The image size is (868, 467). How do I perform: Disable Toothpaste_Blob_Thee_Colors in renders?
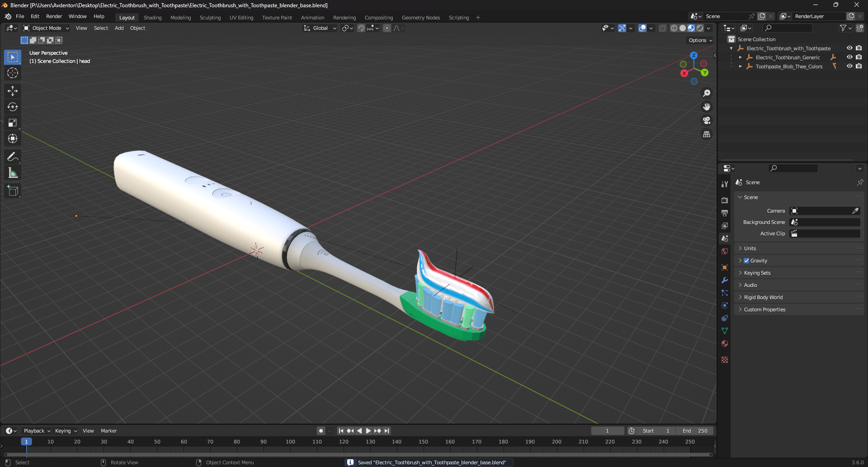pos(859,66)
